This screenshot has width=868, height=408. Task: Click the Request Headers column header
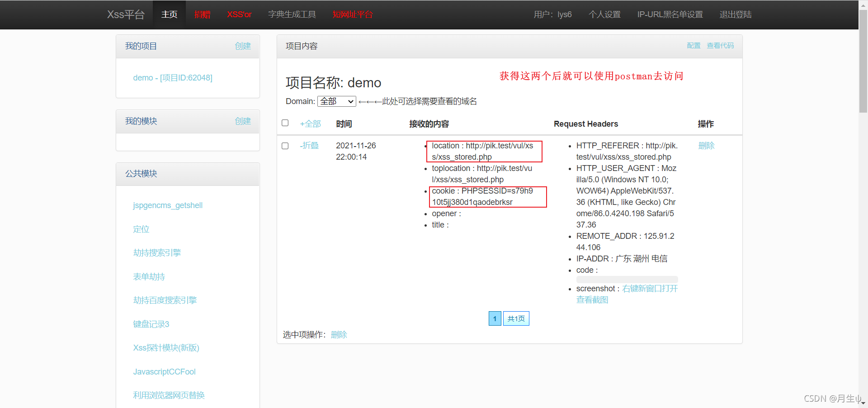tap(586, 124)
